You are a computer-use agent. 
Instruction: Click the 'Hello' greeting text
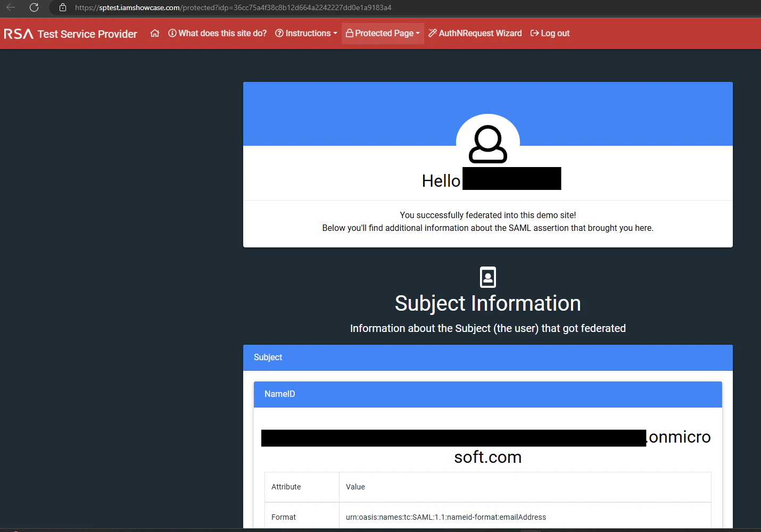441,181
